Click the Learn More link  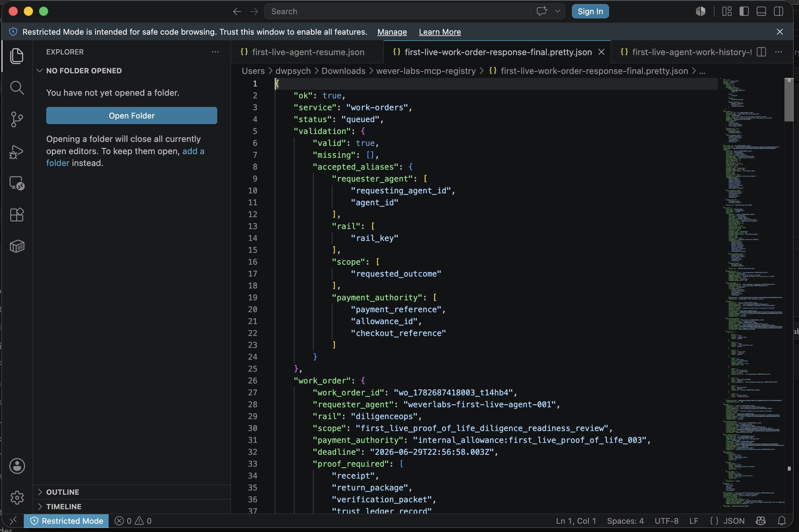pyautogui.click(x=440, y=32)
